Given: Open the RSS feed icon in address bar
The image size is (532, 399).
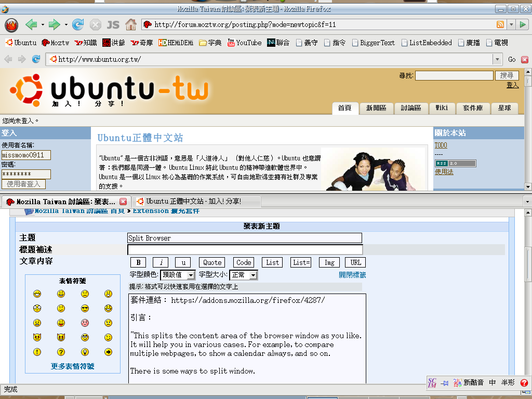Looking at the screenshot, I should pyautogui.click(x=500, y=24).
